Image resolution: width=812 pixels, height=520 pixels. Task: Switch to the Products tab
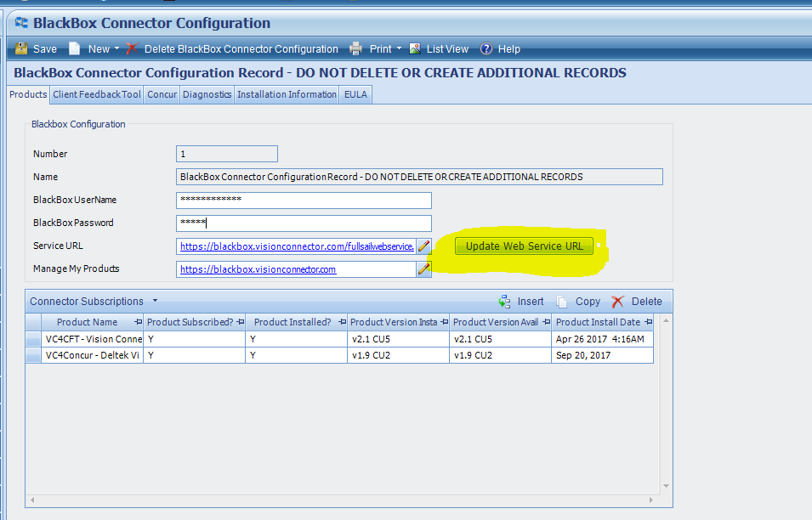(28, 94)
